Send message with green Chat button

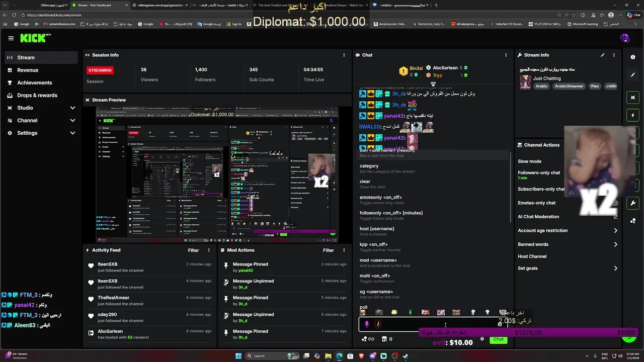[498, 339]
